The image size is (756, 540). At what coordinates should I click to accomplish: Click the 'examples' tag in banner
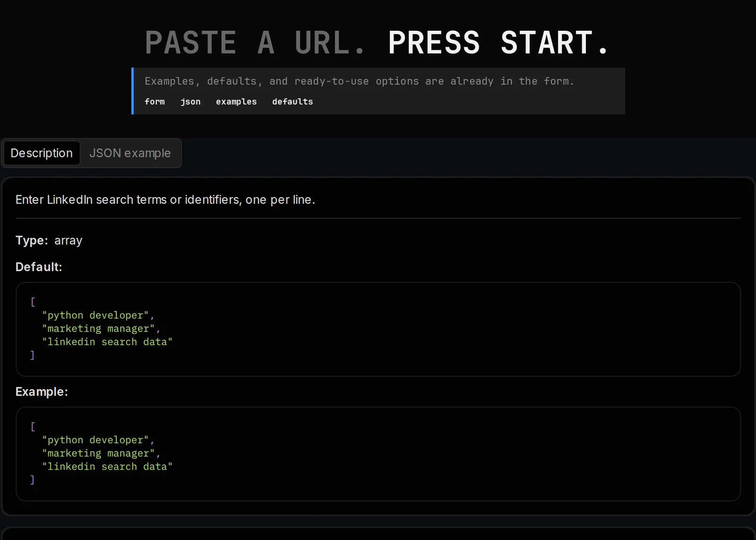click(236, 102)
